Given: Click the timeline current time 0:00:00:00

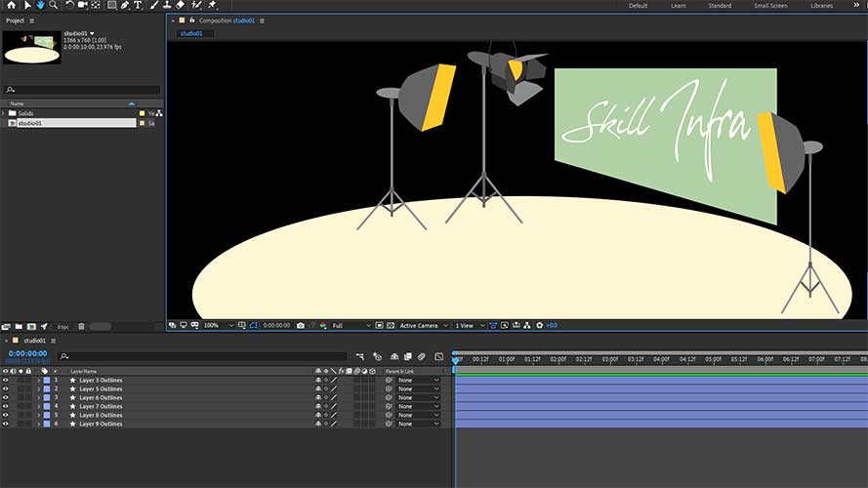Looking at the screenshot, I should coord(27,353).
